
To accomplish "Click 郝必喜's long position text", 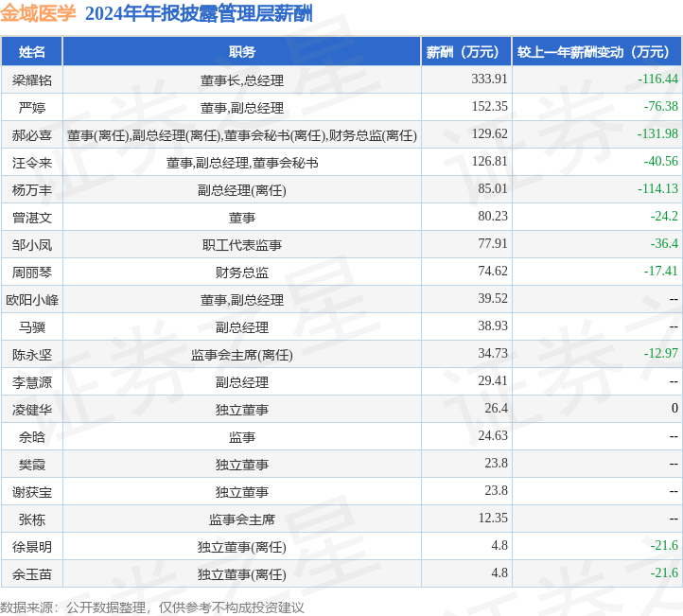I will [242, 135].
